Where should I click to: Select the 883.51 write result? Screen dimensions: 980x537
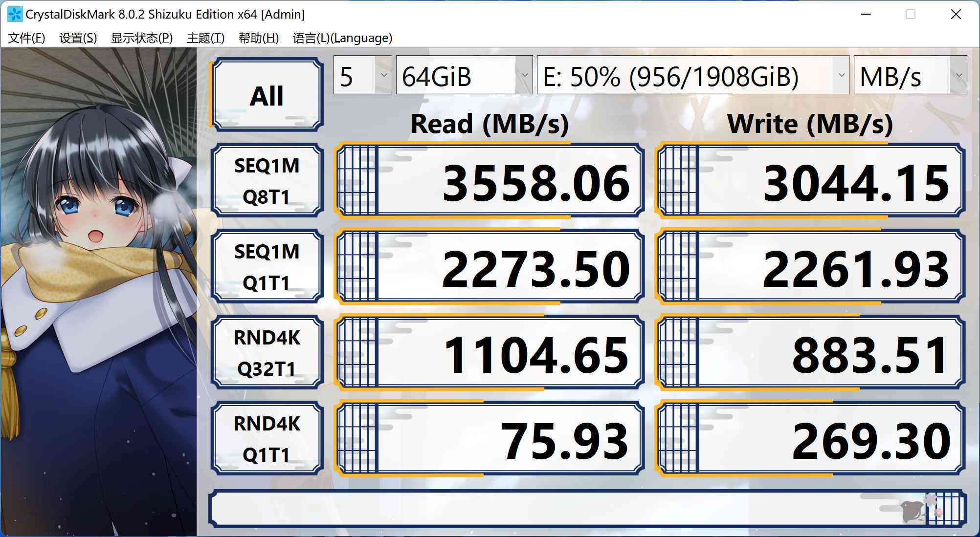click(x=810, y=353)
